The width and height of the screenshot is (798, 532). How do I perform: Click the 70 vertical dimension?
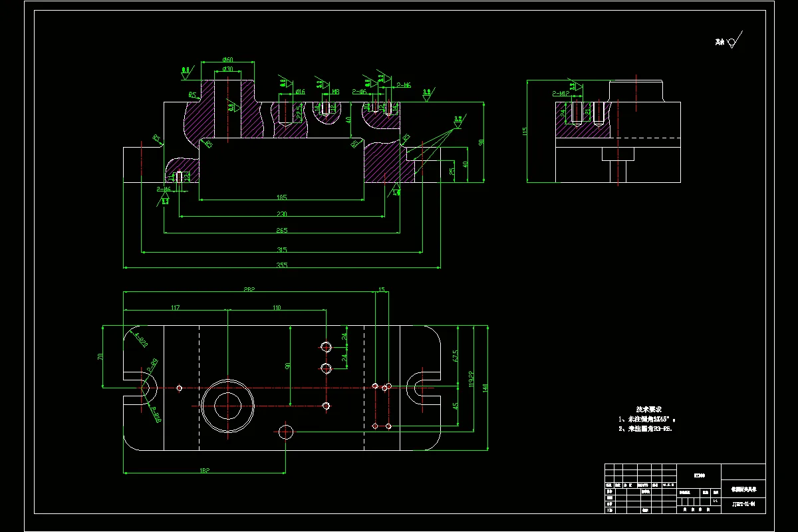100,356
